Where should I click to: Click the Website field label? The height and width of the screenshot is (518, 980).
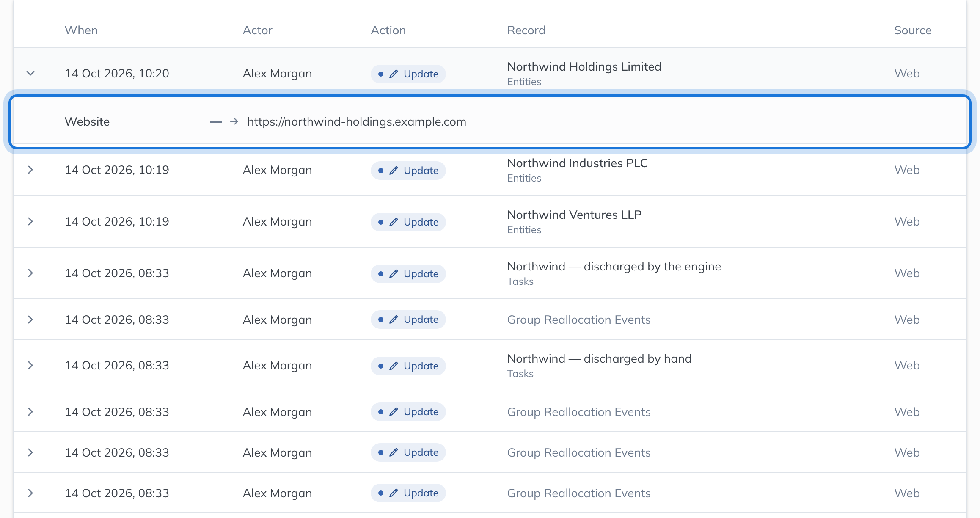coord(87,122)
